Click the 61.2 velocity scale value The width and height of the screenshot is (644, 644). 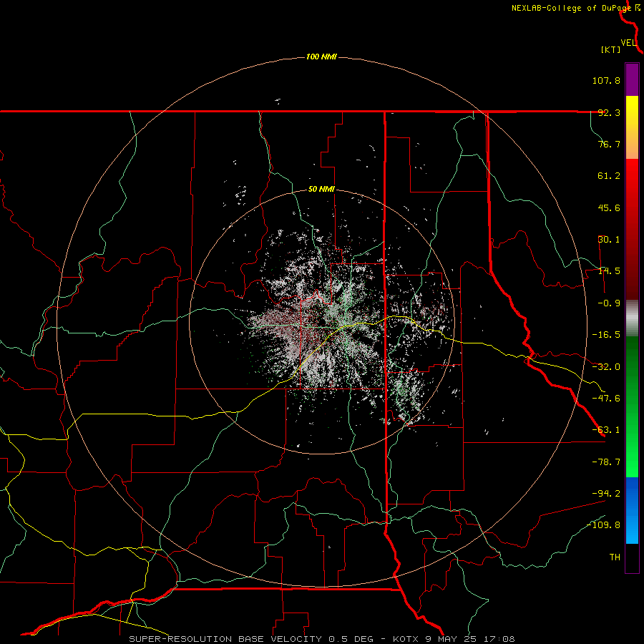609,176
